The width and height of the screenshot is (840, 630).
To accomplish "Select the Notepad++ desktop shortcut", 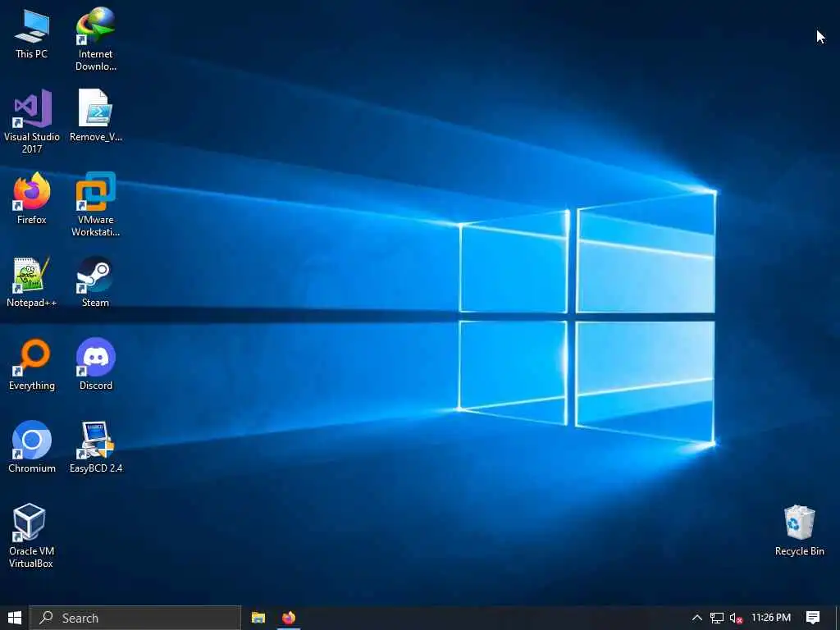I will [32, 282].
